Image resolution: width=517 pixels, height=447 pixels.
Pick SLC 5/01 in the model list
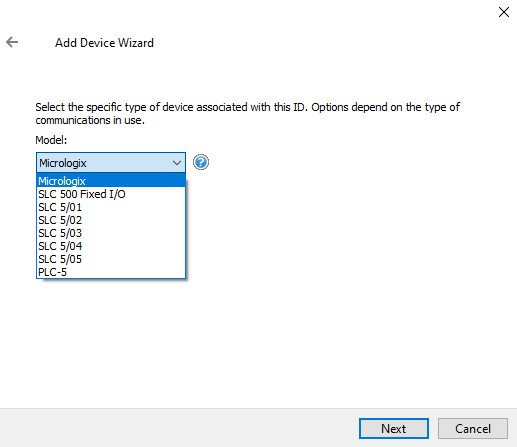pyautogui.click(x=111, y=207)
